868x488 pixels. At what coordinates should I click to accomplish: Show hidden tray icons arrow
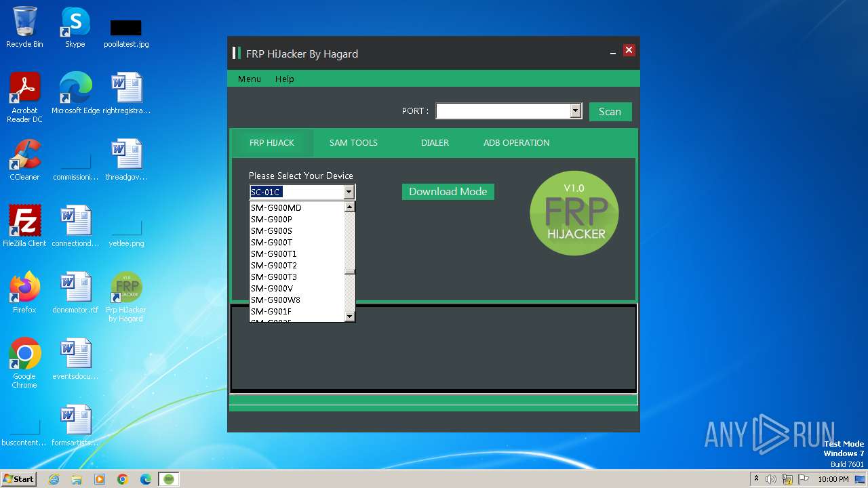pos(756,479)
